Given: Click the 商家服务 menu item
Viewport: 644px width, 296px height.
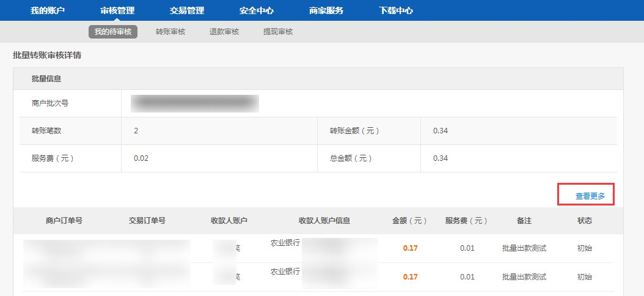Looking at the screenshot, I should (x=326, y=10).
